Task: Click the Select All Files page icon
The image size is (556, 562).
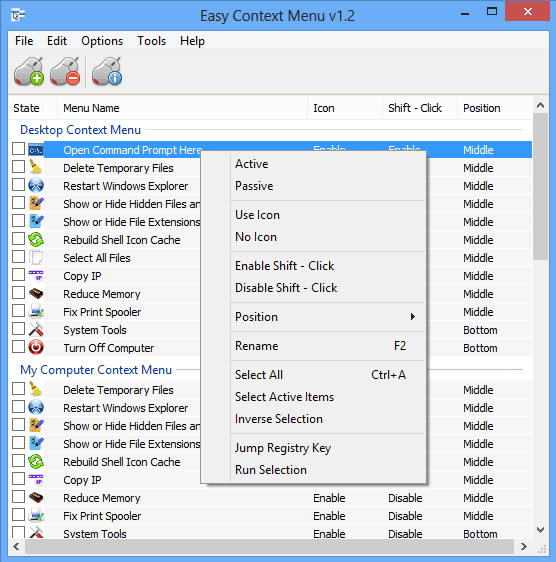Action: 36,257
